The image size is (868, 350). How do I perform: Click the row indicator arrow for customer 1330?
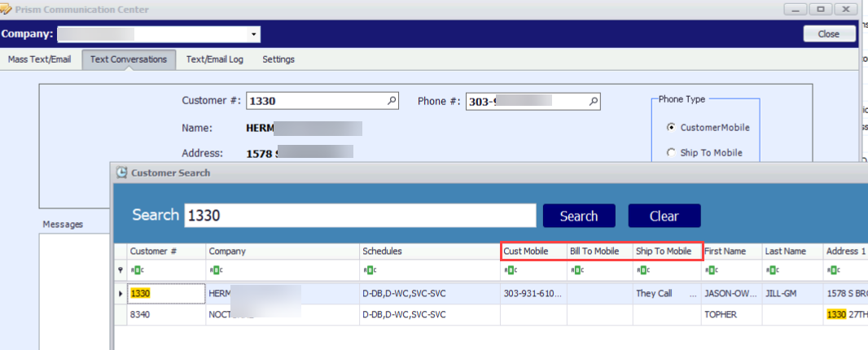point(121,294)
